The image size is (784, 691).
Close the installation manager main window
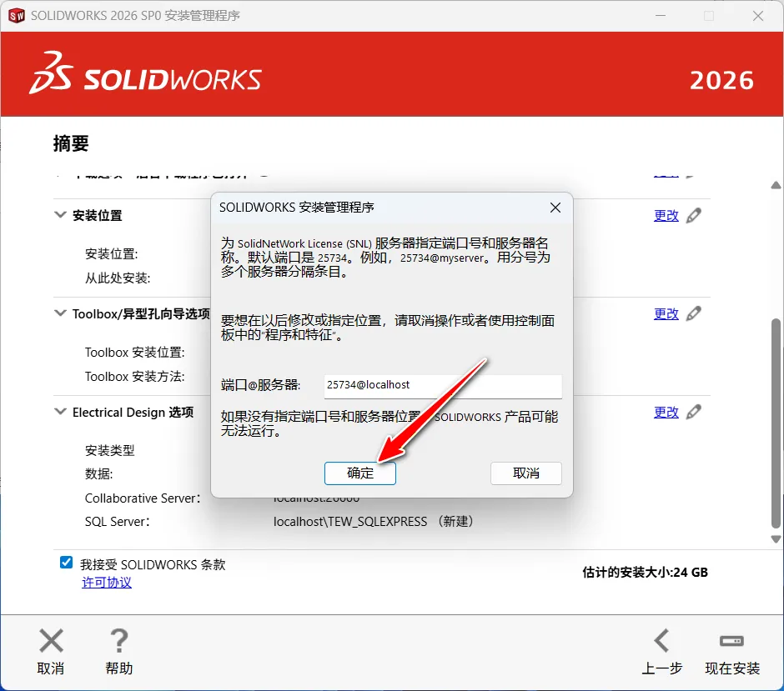[758, 16]
